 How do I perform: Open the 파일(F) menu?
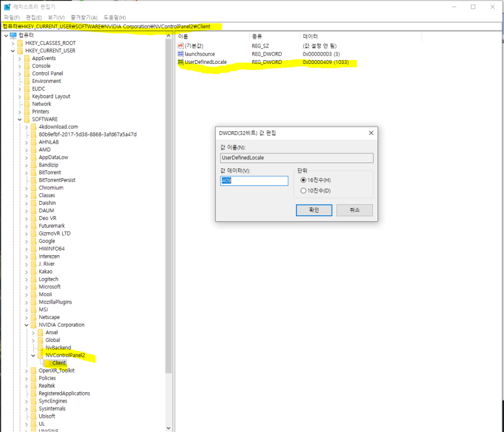(12, 17)
